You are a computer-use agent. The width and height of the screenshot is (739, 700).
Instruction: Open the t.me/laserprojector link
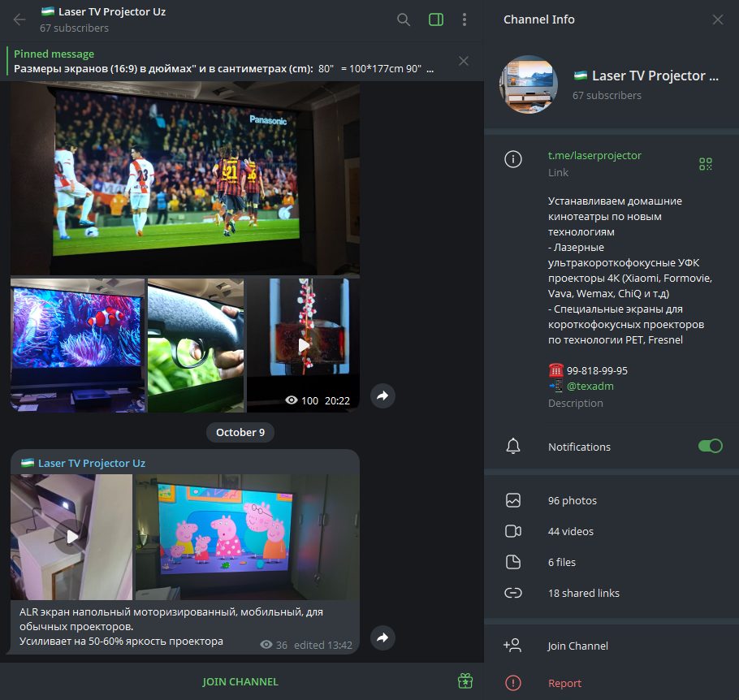[x=594, y=155]
